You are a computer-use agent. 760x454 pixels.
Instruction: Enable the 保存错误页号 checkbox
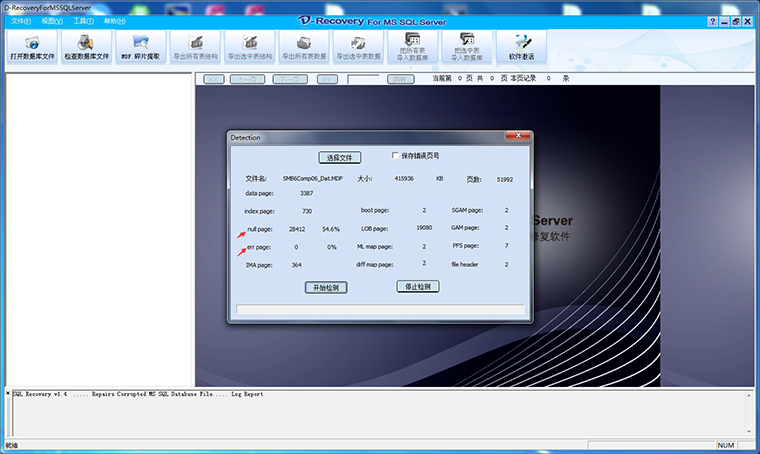point(395,156)
